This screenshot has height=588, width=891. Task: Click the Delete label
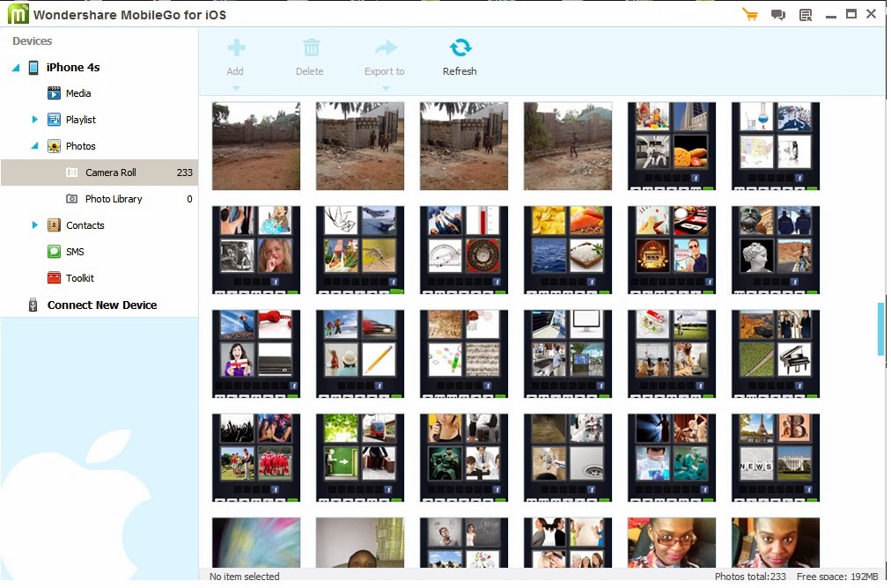click(x=310, y=71)
